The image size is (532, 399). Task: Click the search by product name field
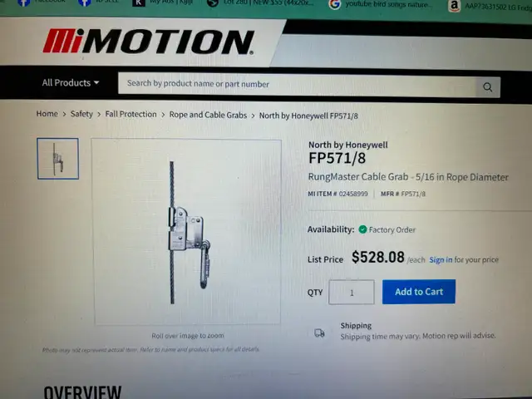tap(297, 85)
